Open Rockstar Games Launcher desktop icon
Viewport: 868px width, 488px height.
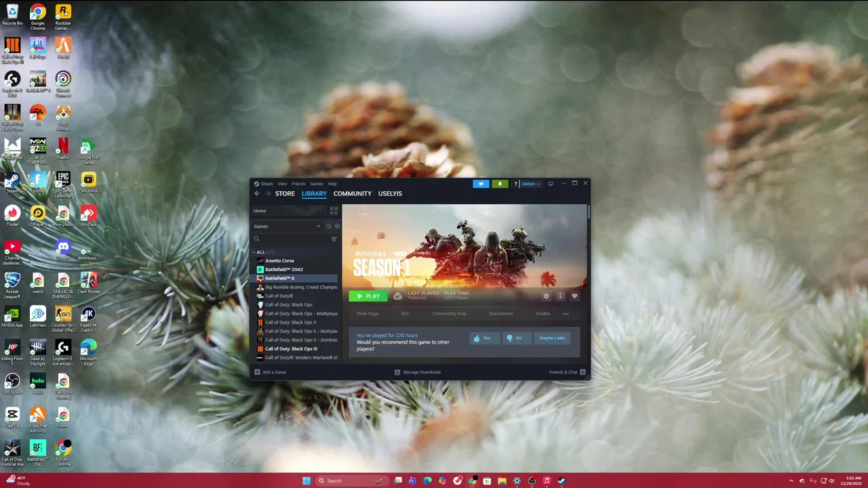coord(63,18)
